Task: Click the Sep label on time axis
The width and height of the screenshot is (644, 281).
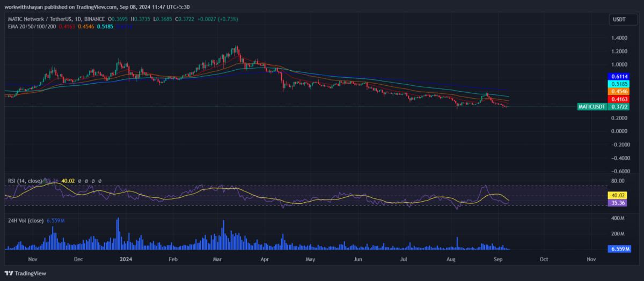Action: pyautogui.click(x=497, y=258)
